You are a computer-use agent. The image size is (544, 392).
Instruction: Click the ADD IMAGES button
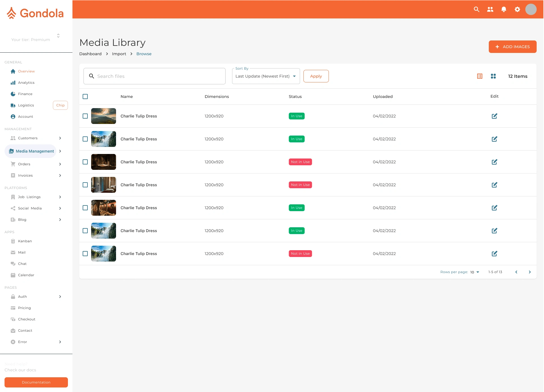[512, 47]
